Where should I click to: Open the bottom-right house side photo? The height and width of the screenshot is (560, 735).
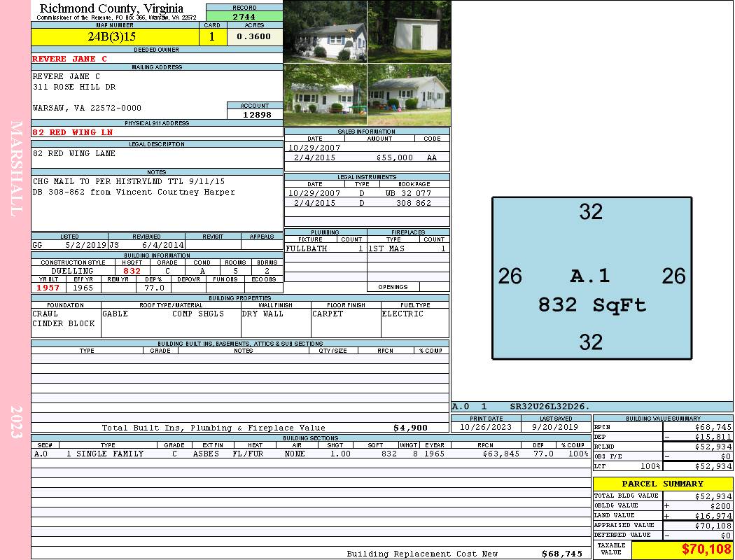(409, 94)
